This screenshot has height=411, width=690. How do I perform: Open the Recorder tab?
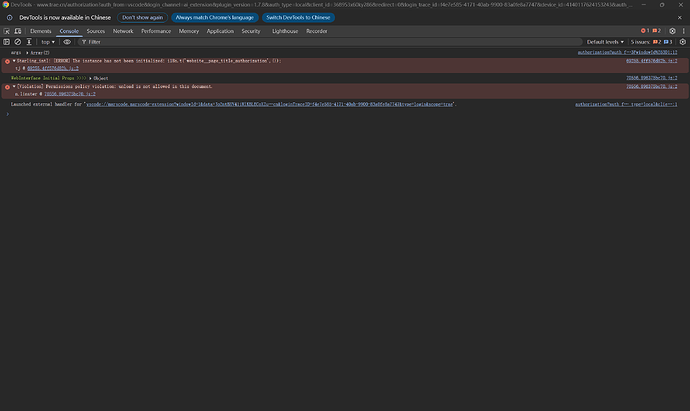[316, 31]
